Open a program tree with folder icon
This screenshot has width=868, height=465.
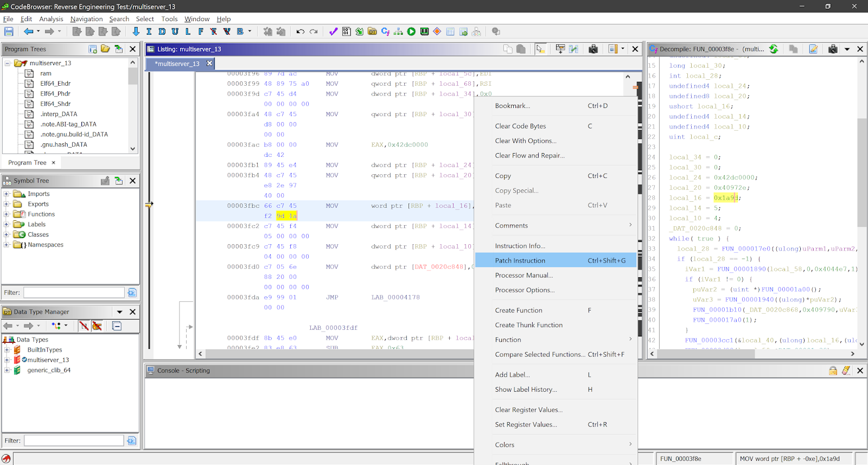(x=105, y=49)
